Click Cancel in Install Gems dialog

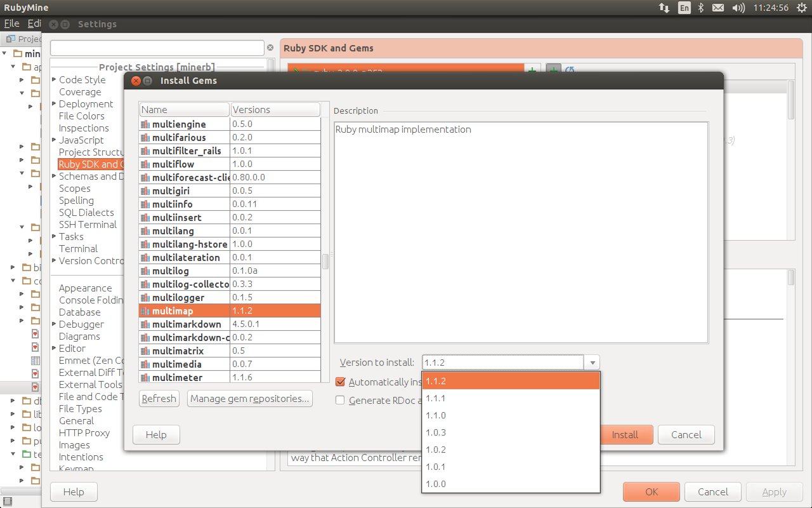click(686, 435)
